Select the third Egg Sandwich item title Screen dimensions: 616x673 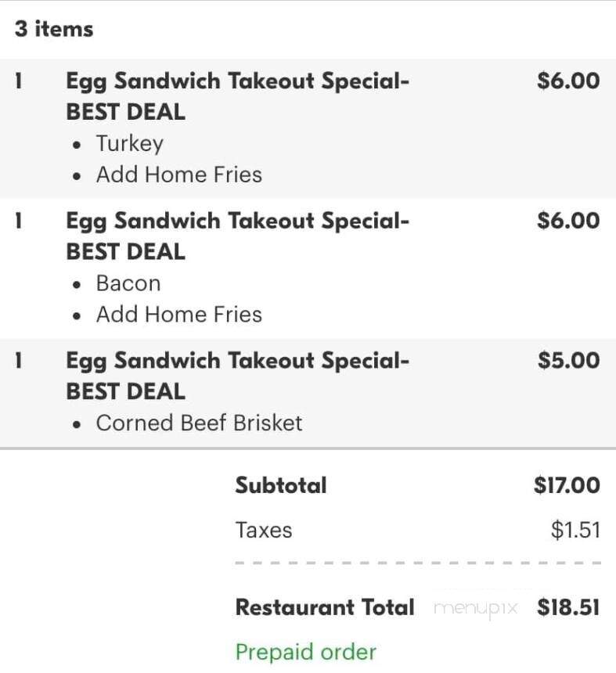237,376
